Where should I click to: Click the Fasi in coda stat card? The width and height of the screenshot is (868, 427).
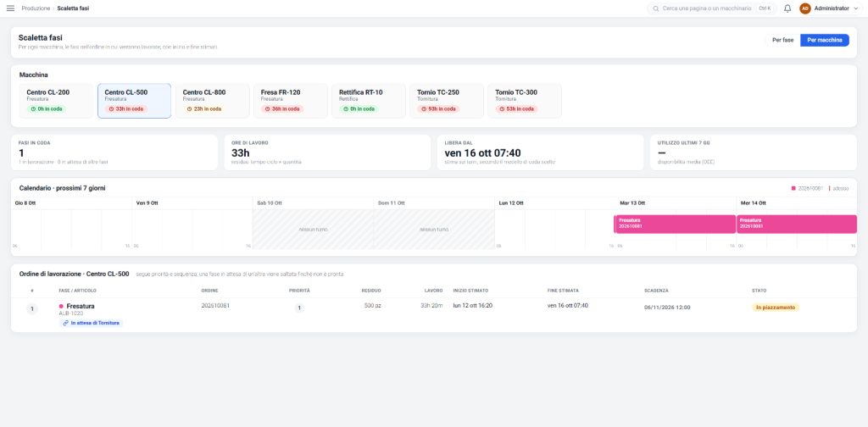pos(114,152)
